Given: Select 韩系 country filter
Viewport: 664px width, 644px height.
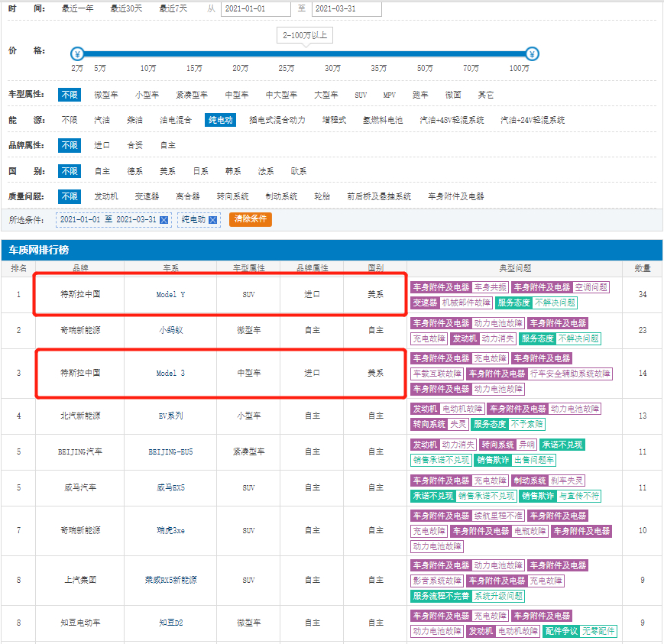Looking at the screenshot, I should pyautogui.click(x=233, y=171).
